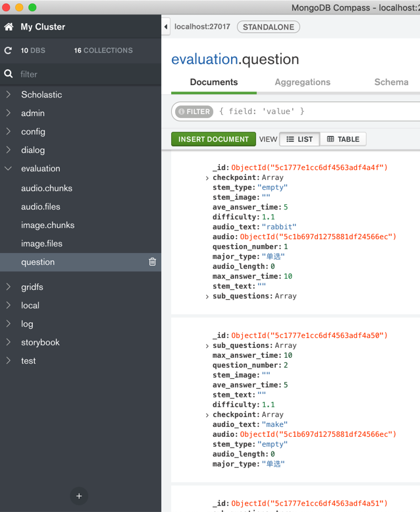Screen dimensions: 420x512
Task: Collapse the evaluation database
Action: (8, 169)
